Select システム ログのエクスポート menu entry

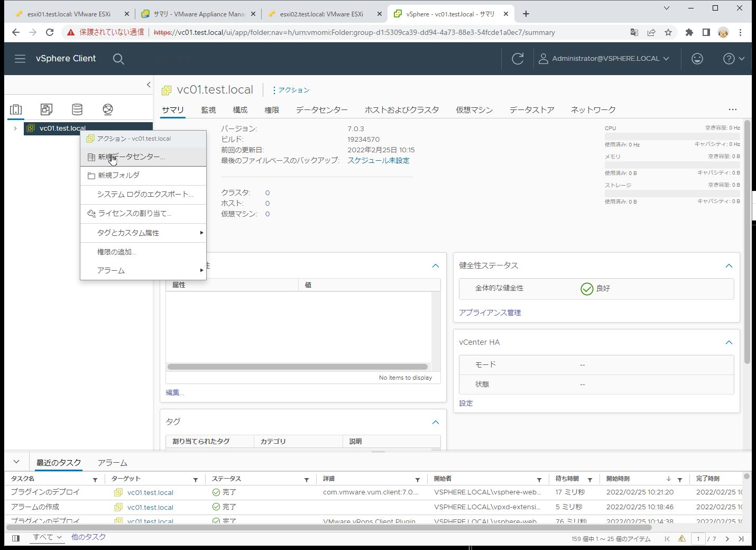pyautogui.click(x=143, y=194)
